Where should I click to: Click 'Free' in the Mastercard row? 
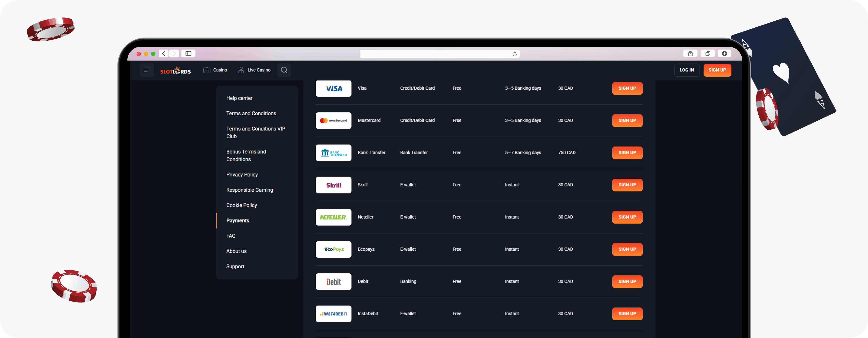pos(457,120)
